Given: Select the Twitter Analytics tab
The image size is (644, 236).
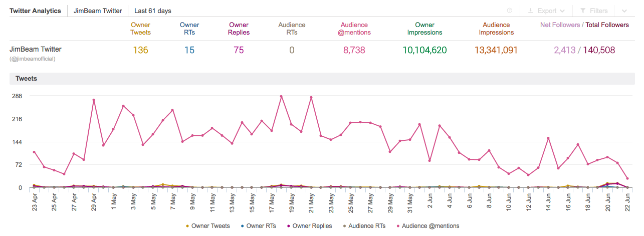Looking at the screenshot, I should tap(35, 11).
